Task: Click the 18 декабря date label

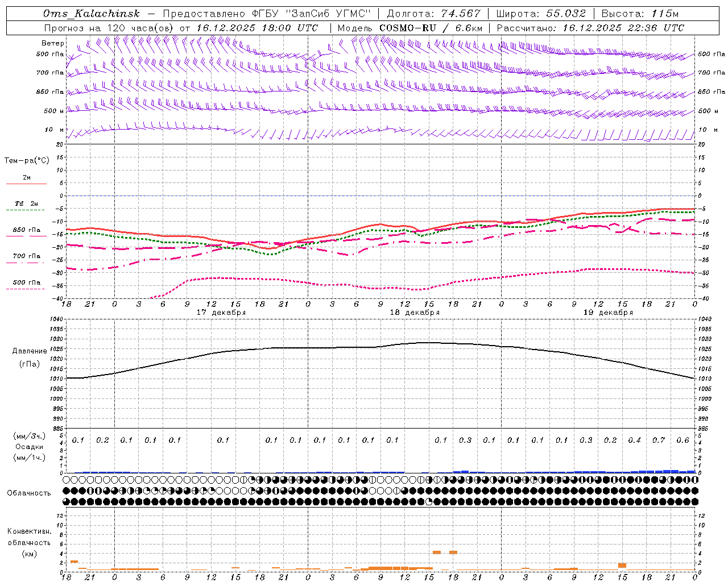Action: (x=415, y=313)
